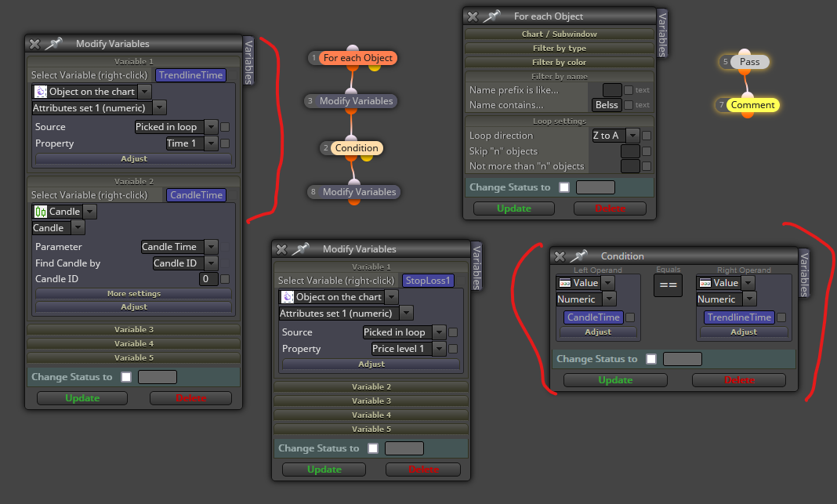Viewport: 837px width, 504px height.
Task: Enable Change Status checkbox in Condition panel
Action: coord(651,359)
